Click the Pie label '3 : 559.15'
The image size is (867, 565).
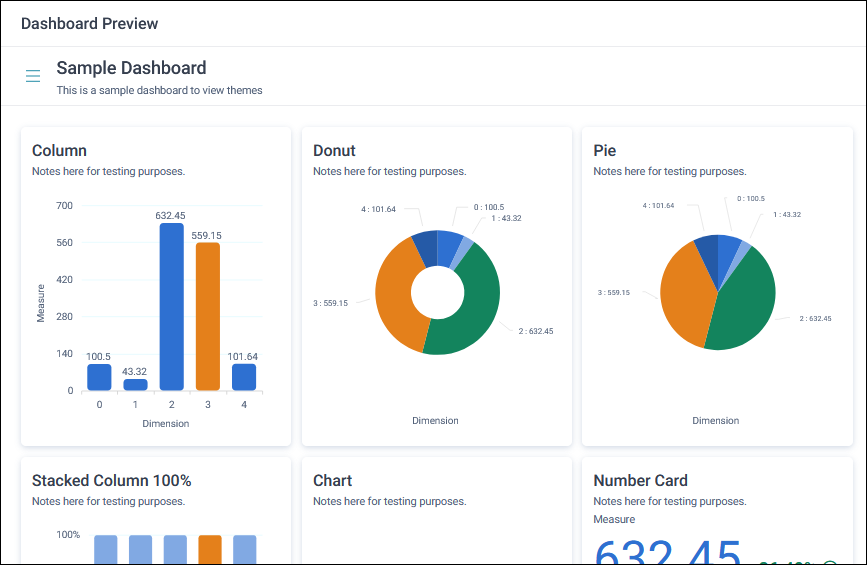pos(614,292)
